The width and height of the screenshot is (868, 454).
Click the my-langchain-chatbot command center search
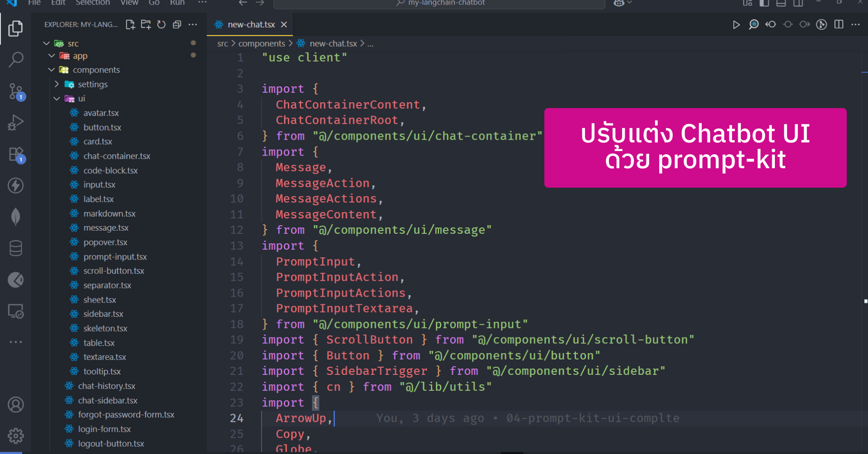439,4
